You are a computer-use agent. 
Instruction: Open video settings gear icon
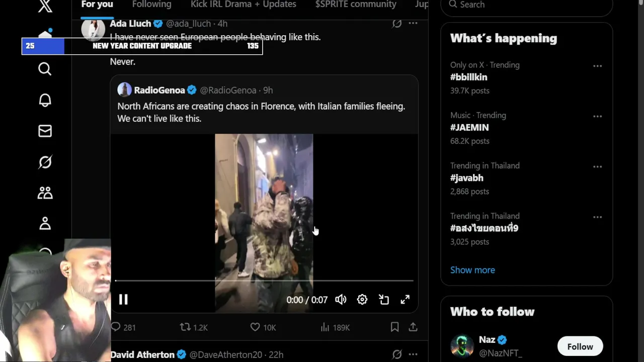point(362,300)
